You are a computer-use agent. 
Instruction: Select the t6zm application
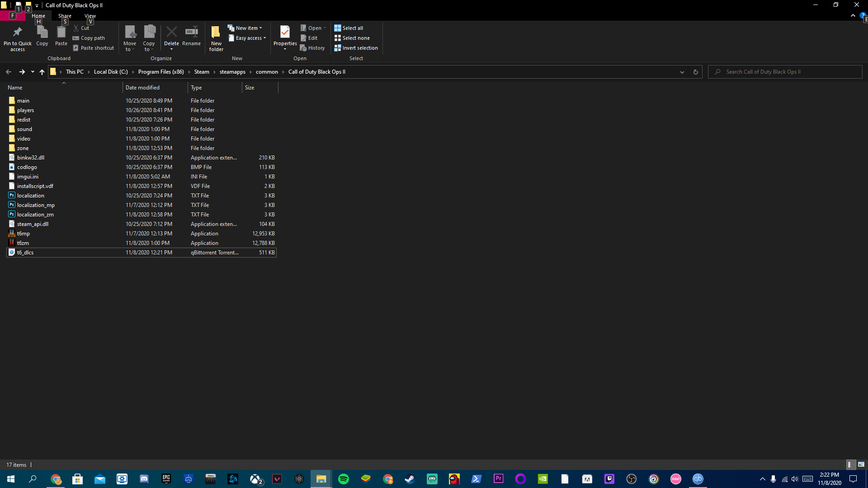[142, 243]
